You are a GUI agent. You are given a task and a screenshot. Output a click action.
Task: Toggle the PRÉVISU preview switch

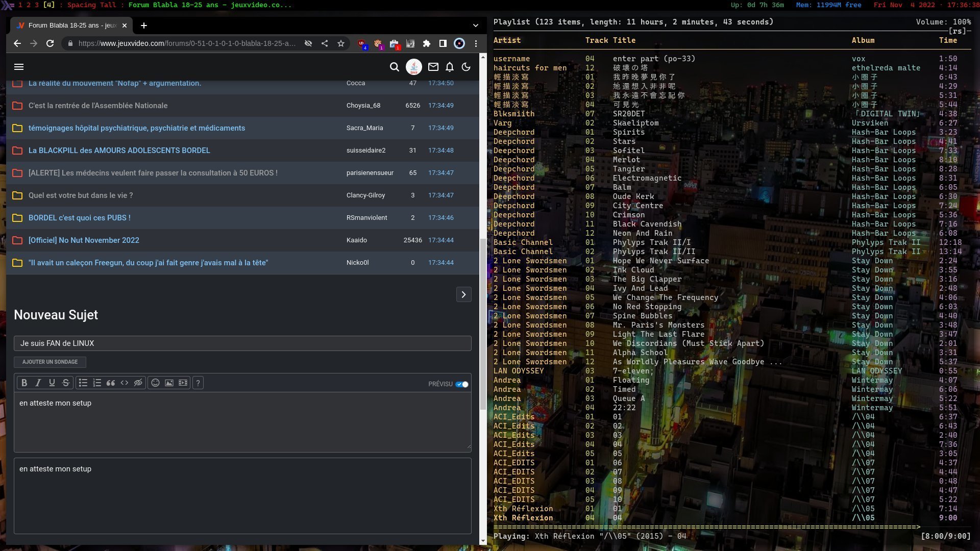point(462,384)
